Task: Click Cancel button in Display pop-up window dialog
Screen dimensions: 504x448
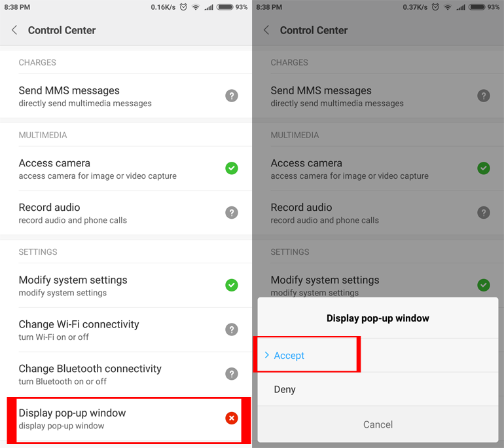Action: pyautogui.click(x=378, y=424)
